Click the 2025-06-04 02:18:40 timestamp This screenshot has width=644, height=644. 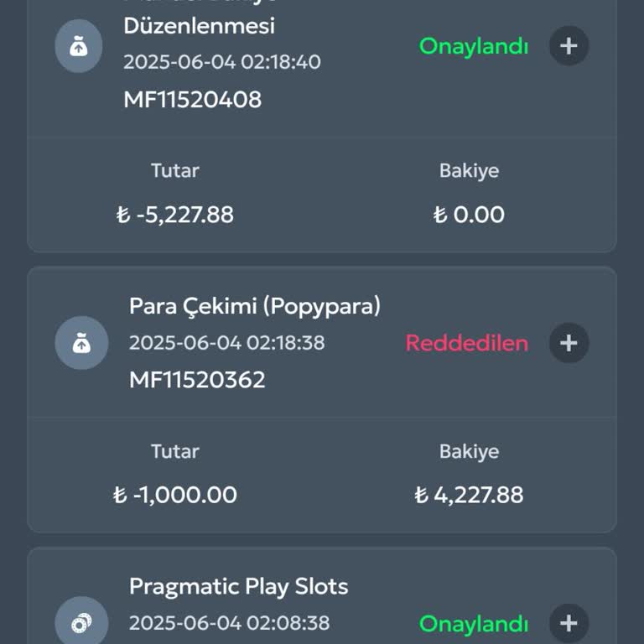click(221, 62)
